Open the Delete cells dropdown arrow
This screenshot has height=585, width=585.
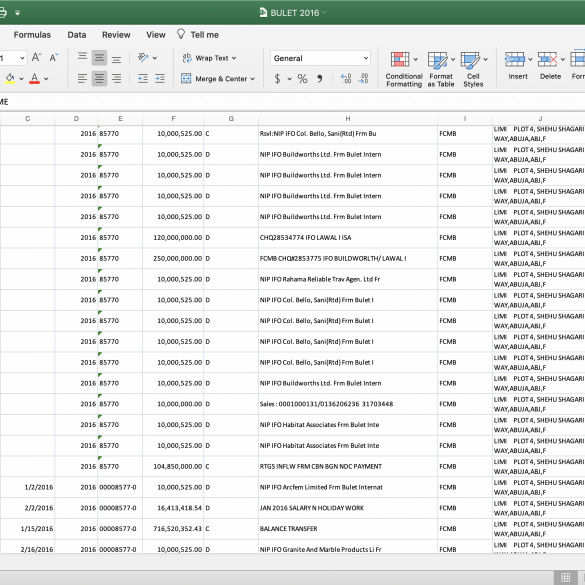pos(563,59)
